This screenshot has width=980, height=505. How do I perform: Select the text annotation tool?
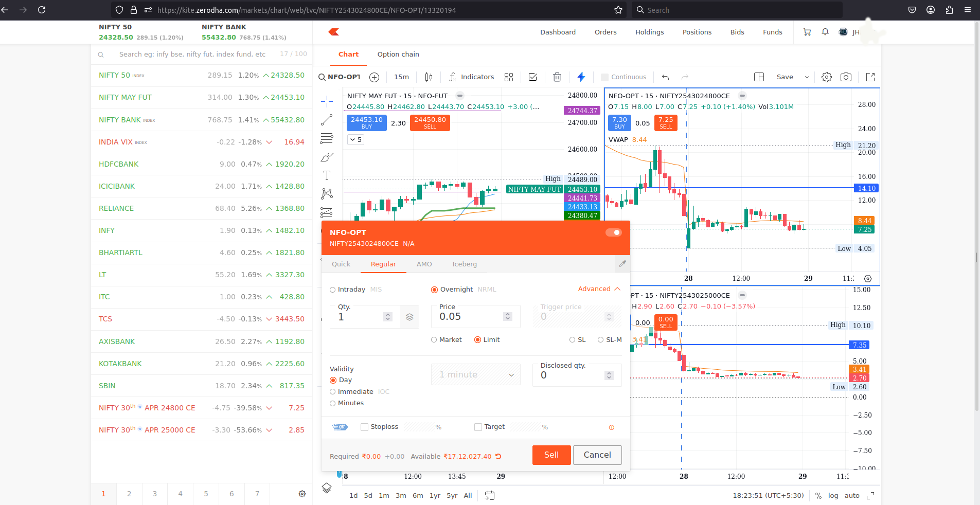327,175
